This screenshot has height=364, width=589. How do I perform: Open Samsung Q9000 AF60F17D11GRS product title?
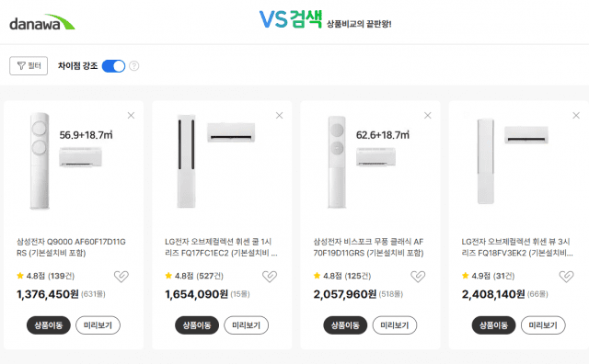tap(71, 247)
